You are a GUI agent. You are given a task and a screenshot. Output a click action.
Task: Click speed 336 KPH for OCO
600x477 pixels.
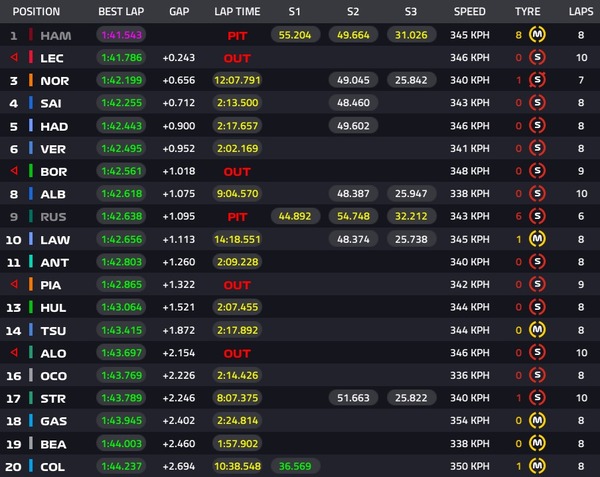[470, 375]
